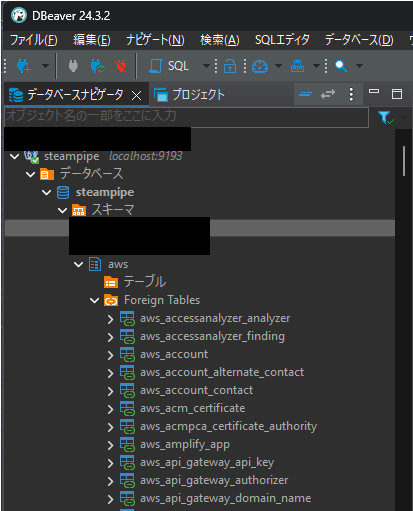The image size is (413, 511).
Task: Open the データベース(D) menu
Action: (359, 40)
